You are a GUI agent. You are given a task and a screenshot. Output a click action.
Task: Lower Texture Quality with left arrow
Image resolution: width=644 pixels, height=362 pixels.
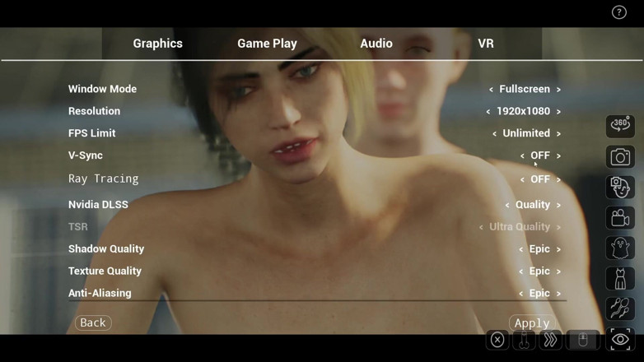pyautogui.click(x=520, y=271)
